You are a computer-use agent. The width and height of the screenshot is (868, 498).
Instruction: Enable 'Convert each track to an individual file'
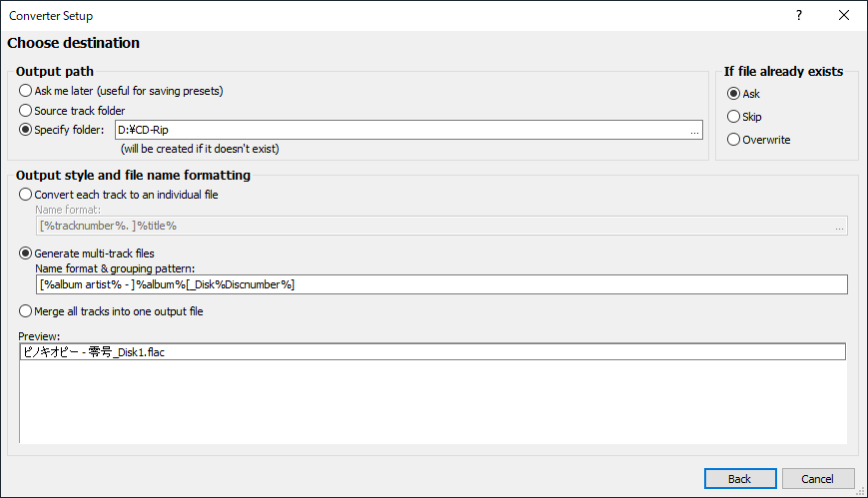(x=25, y=195)
